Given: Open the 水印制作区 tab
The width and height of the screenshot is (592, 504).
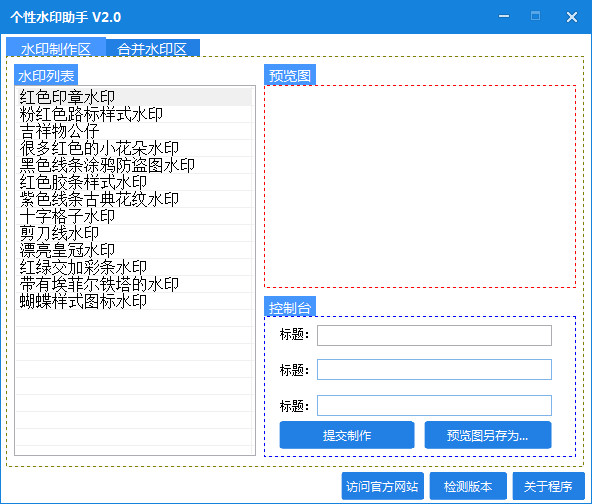Looking at the screenshot, I should (x=56, y=47).
